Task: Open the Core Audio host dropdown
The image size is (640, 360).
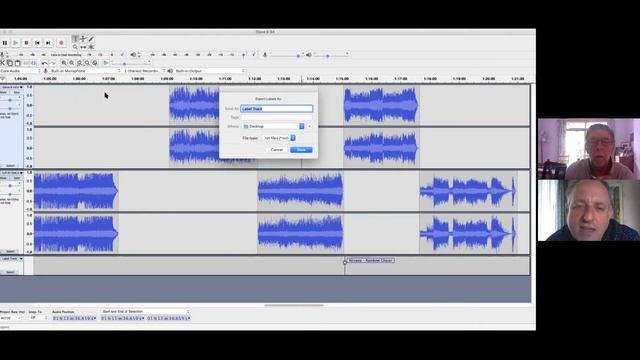Action: (20, 71)
